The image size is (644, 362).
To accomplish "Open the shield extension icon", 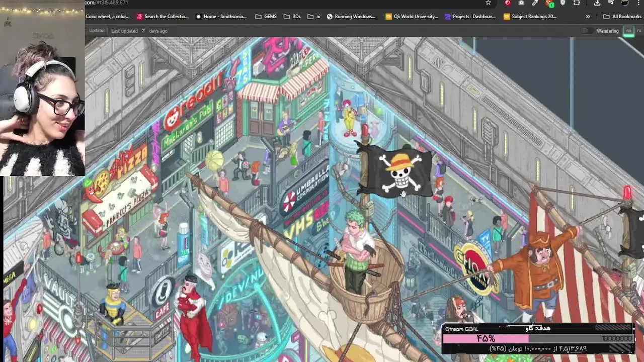I will 562,3.
